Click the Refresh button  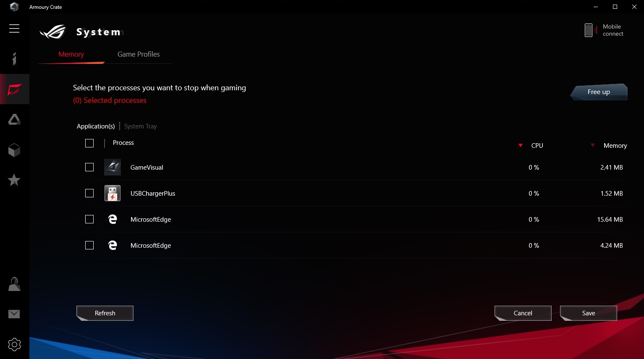tap(105, 313)
